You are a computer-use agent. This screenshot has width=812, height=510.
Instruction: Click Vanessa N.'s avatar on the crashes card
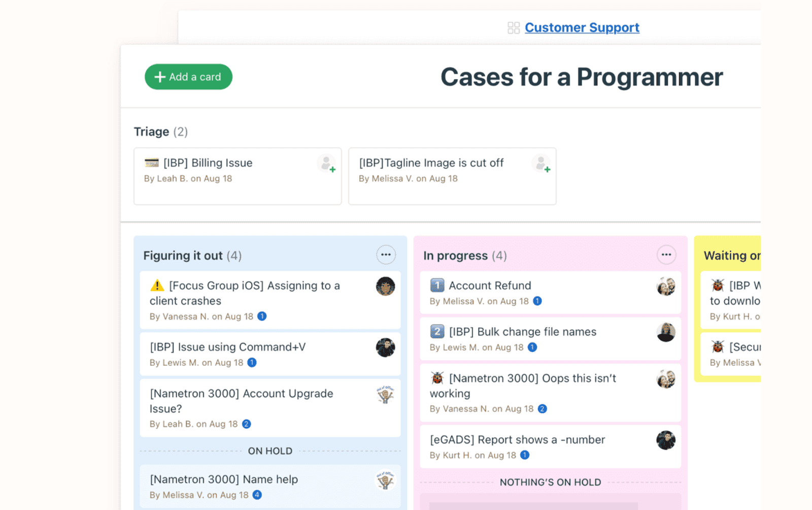tap(385, 287)
